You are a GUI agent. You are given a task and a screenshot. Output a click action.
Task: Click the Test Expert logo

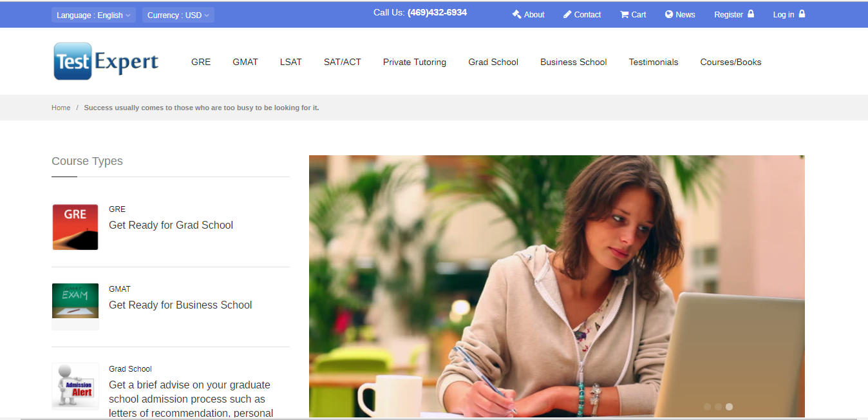pos(106,62)
